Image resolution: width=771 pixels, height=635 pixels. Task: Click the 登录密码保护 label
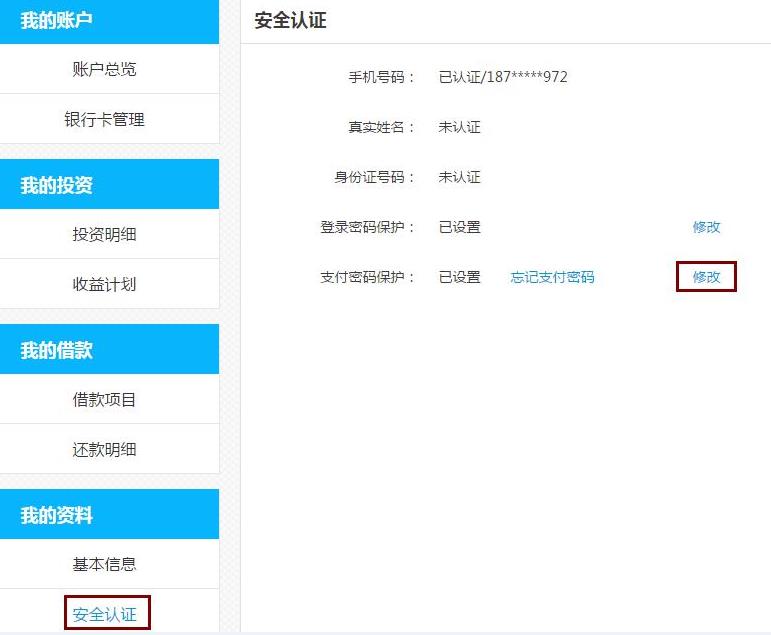click(367, 227)
